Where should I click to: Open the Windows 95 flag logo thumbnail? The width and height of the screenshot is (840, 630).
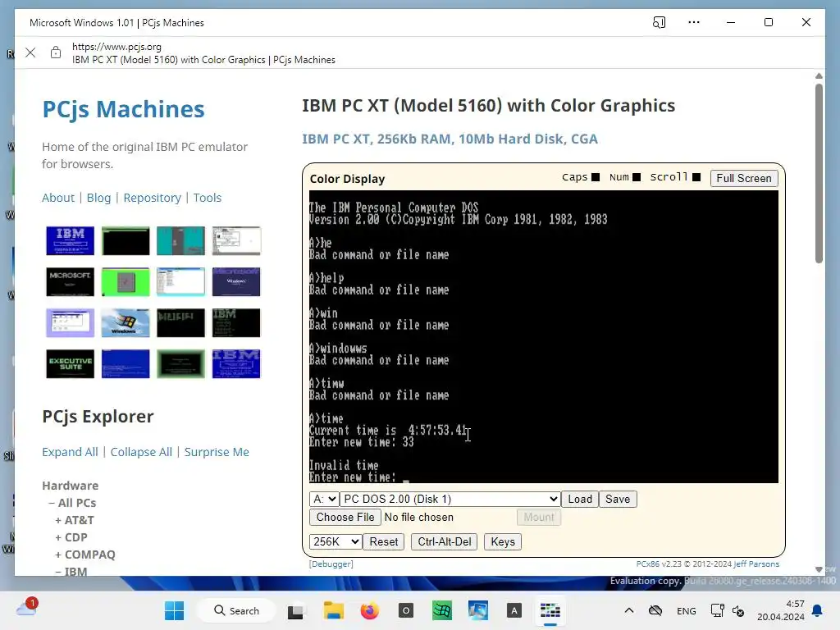(126, 323)
